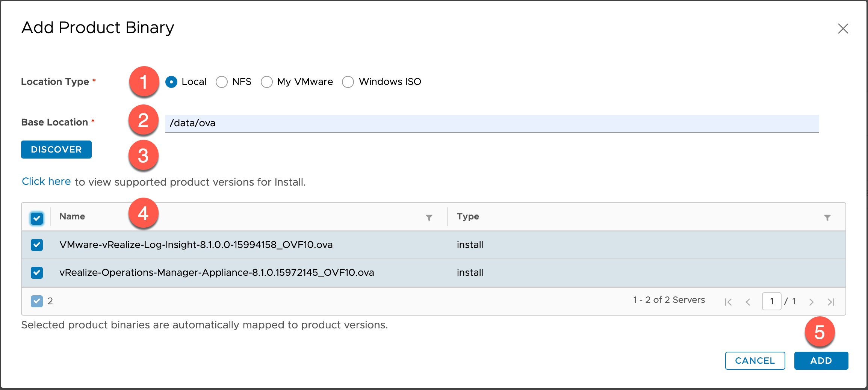Screen dimensions: 868x390
Task: Click the DISCOVER button
Action: (56, 150)
